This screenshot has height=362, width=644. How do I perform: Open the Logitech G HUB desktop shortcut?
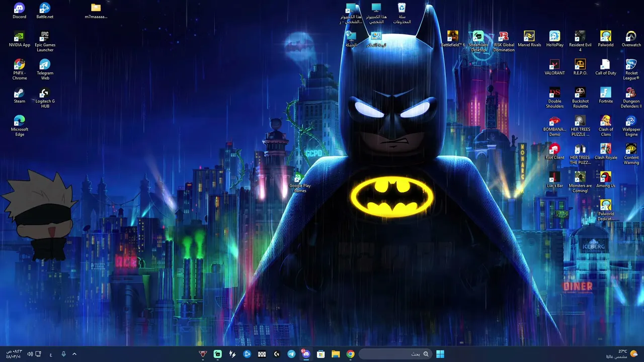[45, 98]
